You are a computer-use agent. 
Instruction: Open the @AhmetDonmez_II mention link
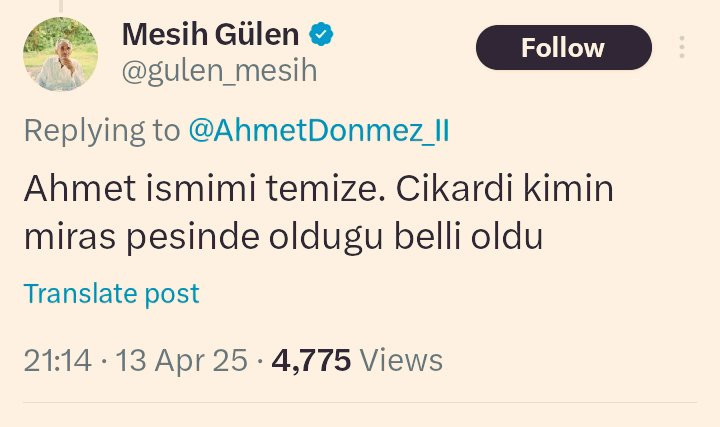319,130
